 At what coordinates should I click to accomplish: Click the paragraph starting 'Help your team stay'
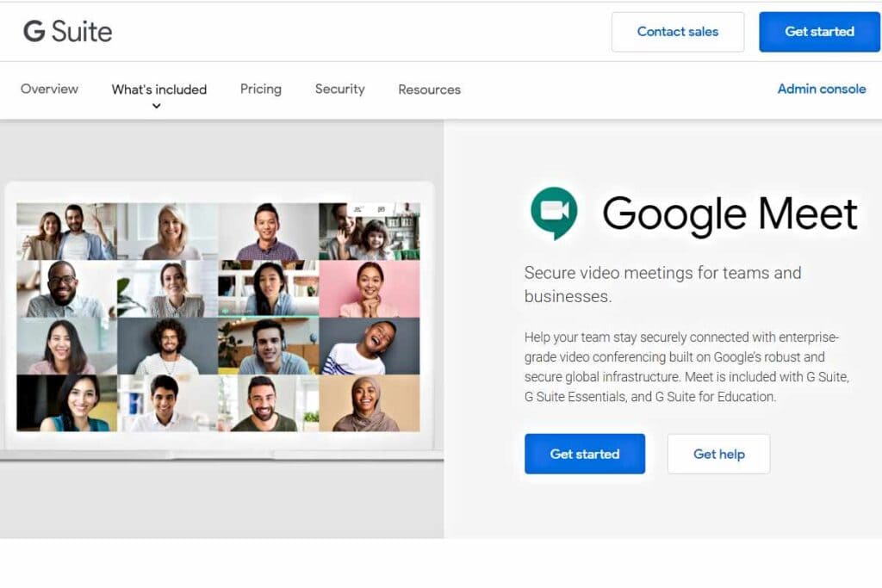click(686, 367)
